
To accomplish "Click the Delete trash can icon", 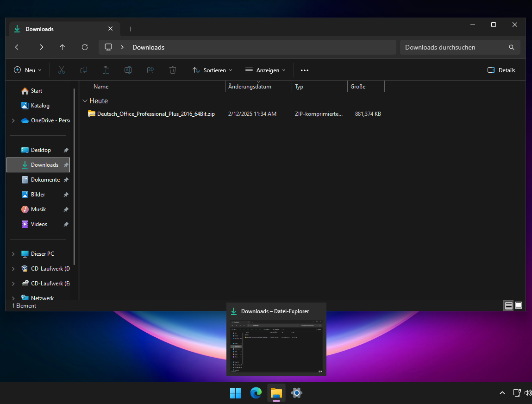I will [173, 70].
